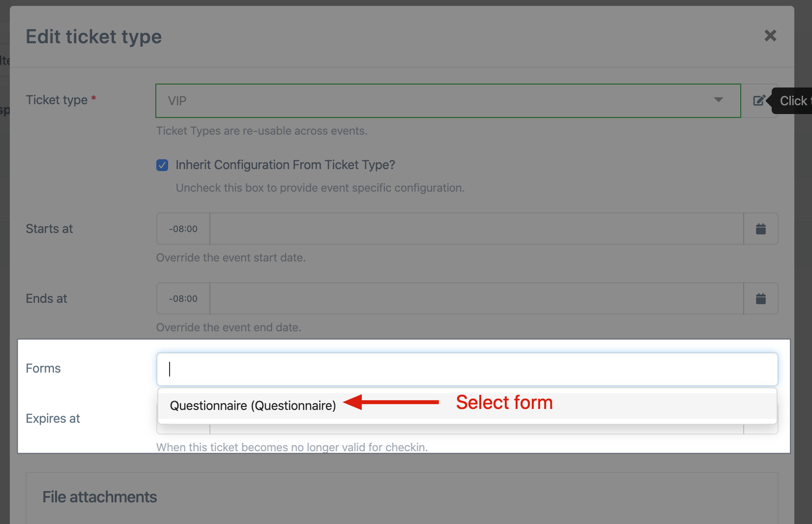
Task: Open the Ticket type VIP select box
Action: [448, 101]
